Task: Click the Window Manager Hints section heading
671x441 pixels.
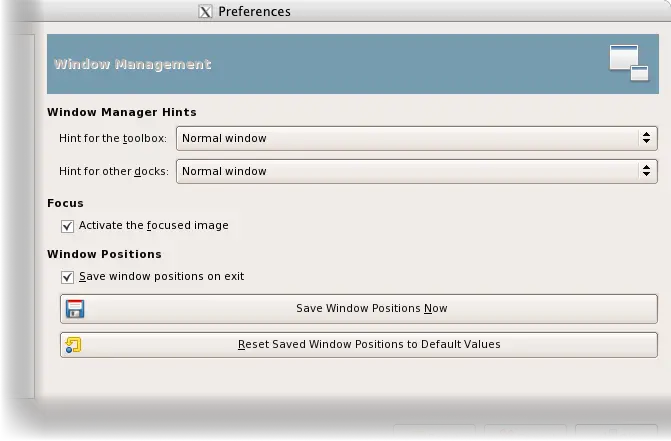Action: [x=121, y=112]
